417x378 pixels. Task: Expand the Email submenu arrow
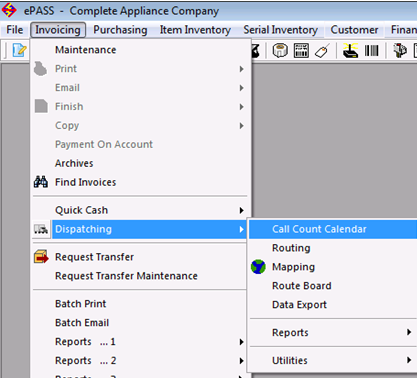pos(242,88)
